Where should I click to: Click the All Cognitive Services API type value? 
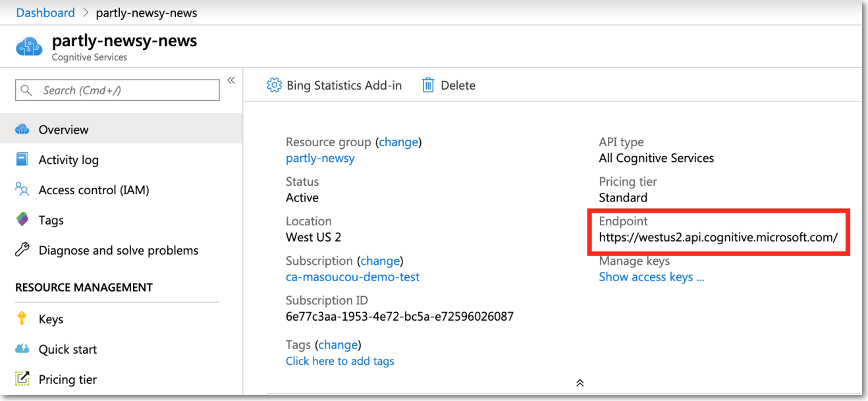656,158
